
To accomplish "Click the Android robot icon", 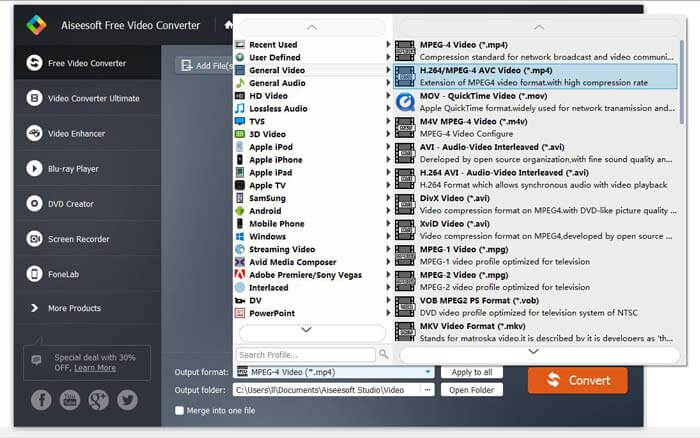I will pyautogui.click(x=240, y=211).
